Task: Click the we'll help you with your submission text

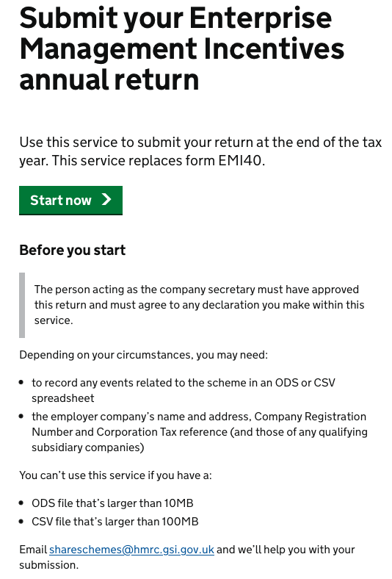Action: tap(187, 557)
